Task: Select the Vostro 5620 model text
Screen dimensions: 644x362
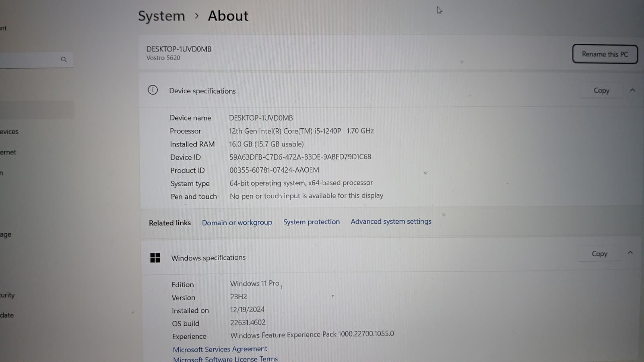Action: 163,58
